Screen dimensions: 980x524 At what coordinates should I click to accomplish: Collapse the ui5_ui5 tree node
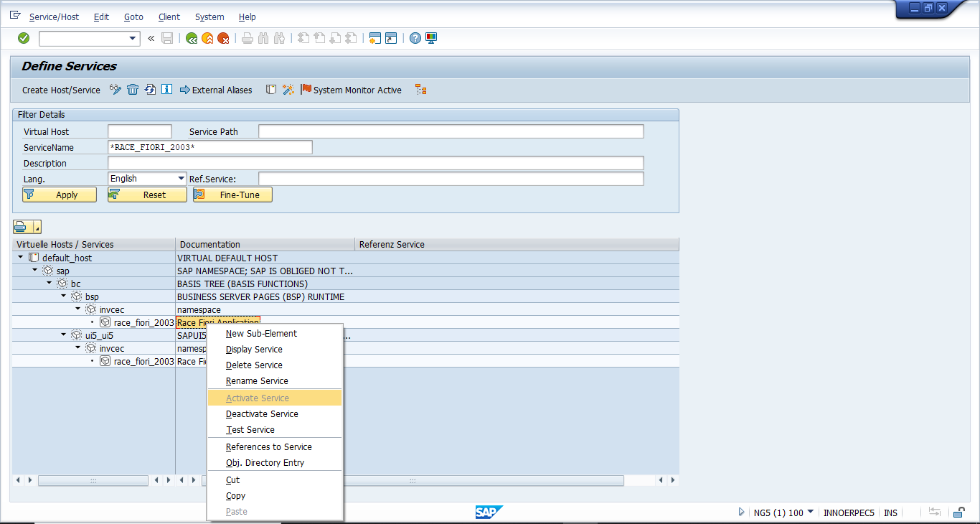click(64, 334)
